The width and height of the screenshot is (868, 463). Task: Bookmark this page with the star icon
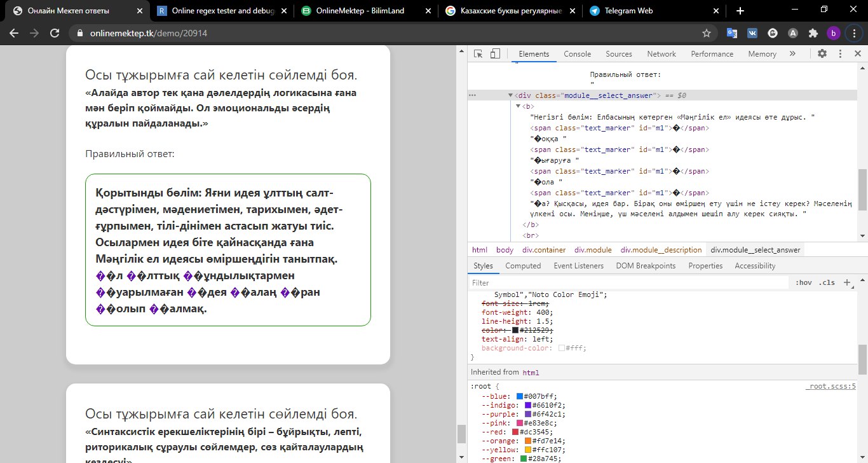[706, 33]
